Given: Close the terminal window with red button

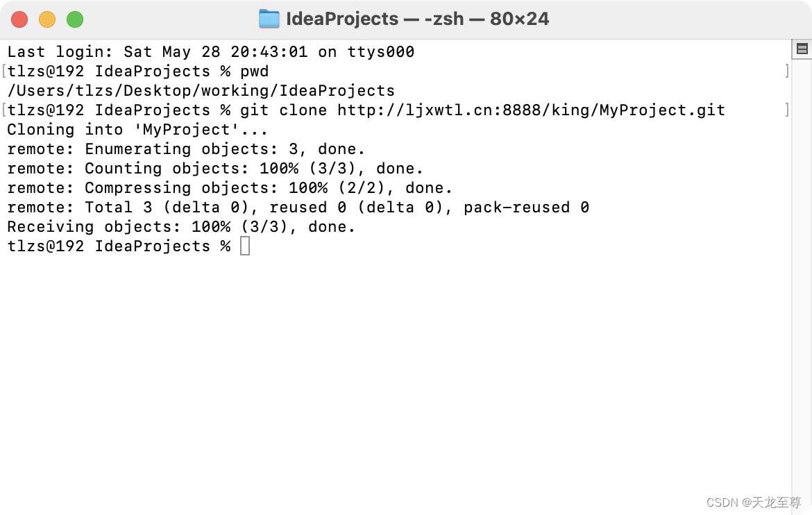Looking at the screenshot, I should click(19, 19).
